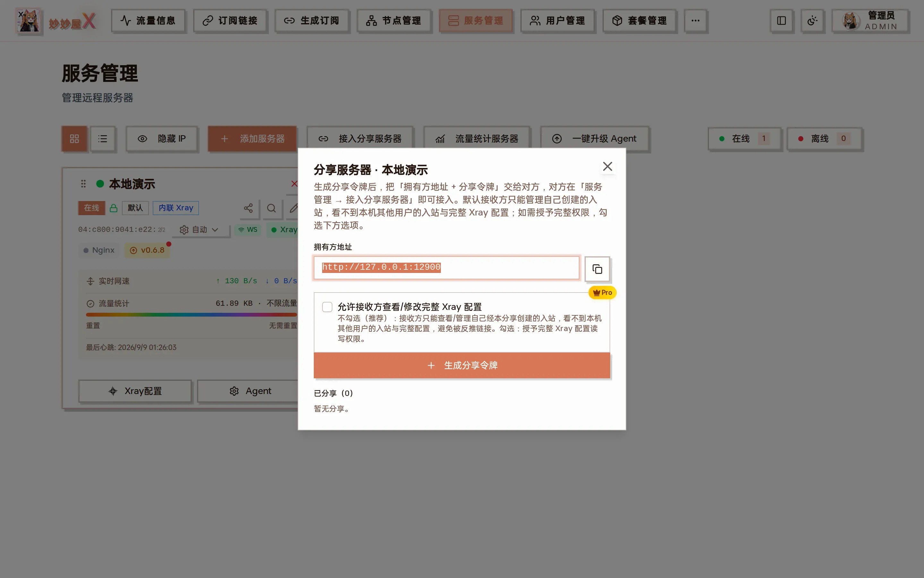Open the 管理员 ADMIN account menu
The image size is (924, 578).
[x=870, y=21]
